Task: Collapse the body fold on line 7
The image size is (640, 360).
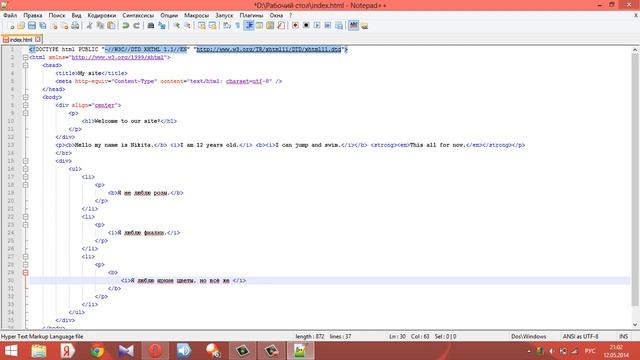Action: 25,97
